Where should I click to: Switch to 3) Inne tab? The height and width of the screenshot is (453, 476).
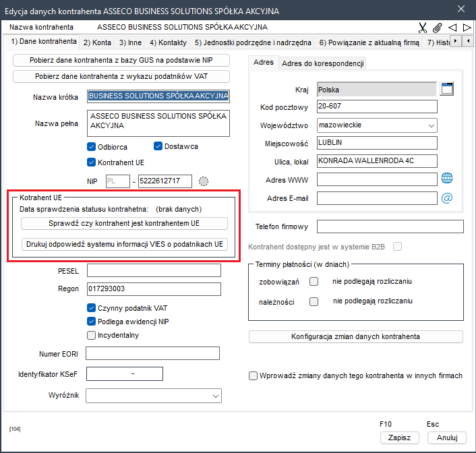click(x=130, y=42)
